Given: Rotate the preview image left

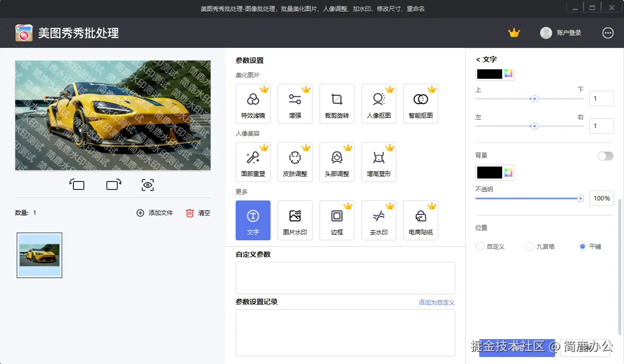Looking at the screenshot, I should [x=77, y=184].
